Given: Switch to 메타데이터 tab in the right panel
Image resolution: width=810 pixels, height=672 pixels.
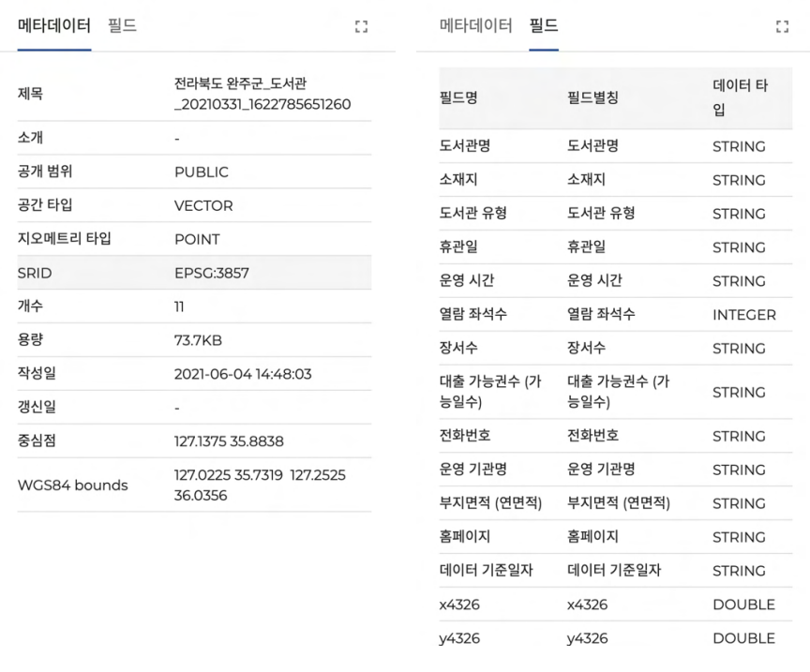Looking at the screenshot, I should coord(476,26).
